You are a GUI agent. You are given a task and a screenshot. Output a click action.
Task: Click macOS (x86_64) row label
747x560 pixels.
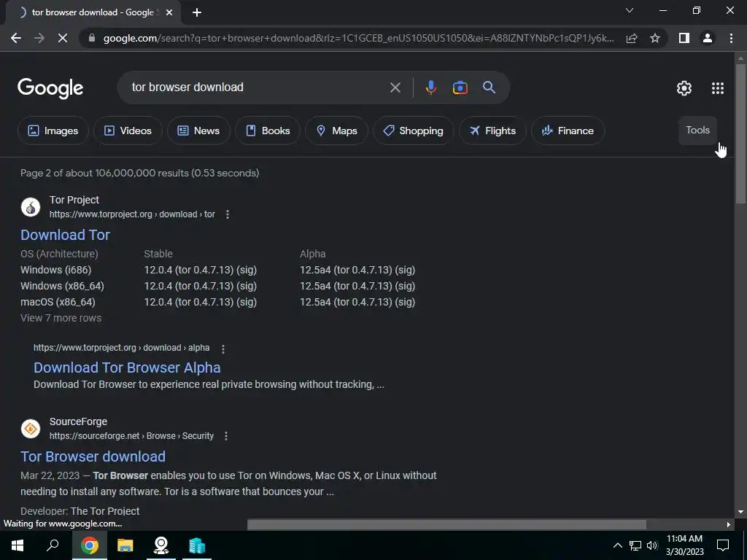[58, 302]
